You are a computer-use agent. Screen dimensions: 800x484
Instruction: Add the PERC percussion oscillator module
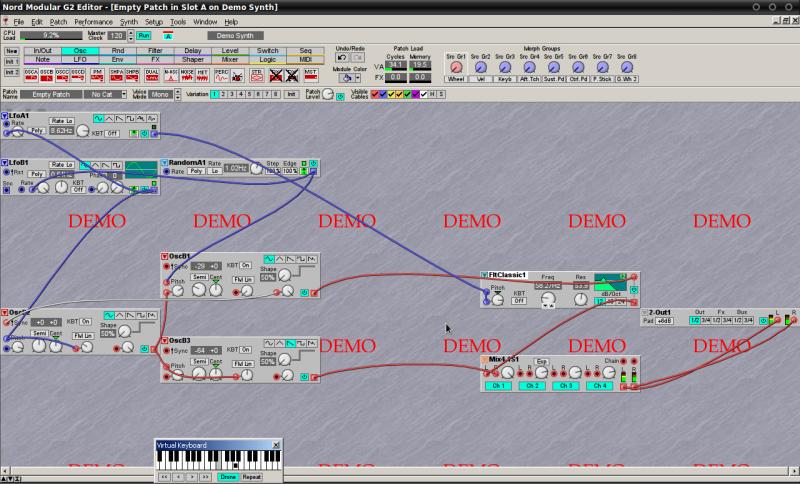coord(221,75)
